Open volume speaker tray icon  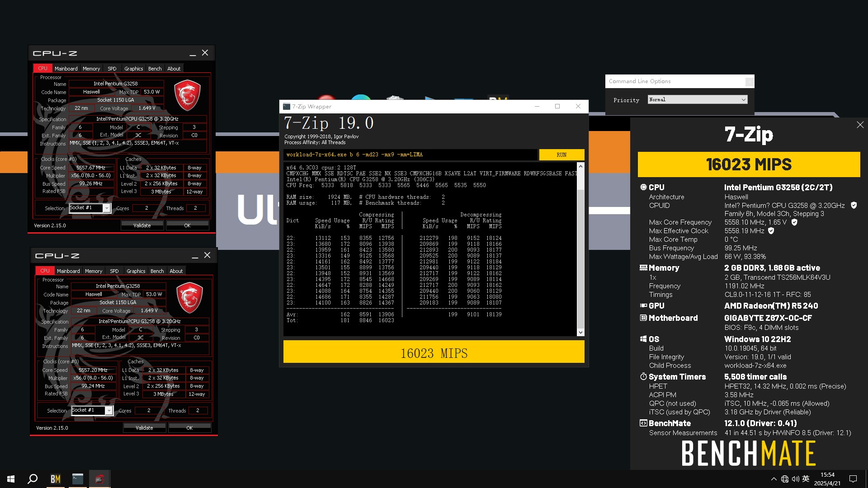click(796, 479)
